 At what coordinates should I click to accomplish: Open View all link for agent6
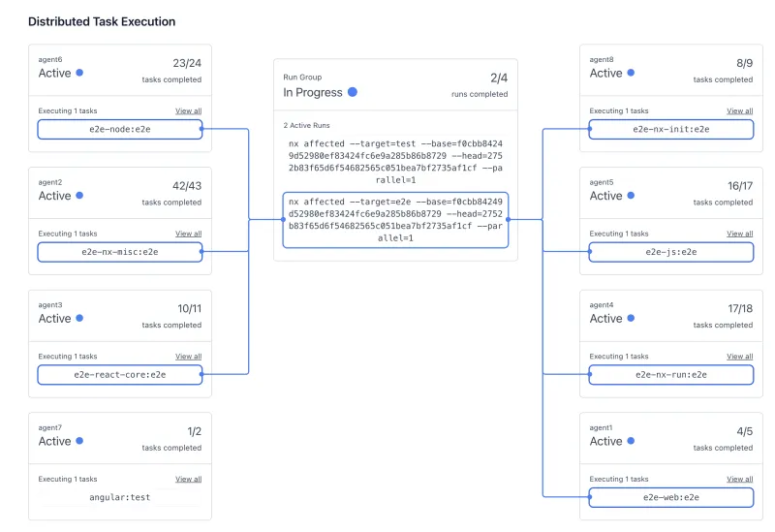pyautogui.click(x=188, y=111)
